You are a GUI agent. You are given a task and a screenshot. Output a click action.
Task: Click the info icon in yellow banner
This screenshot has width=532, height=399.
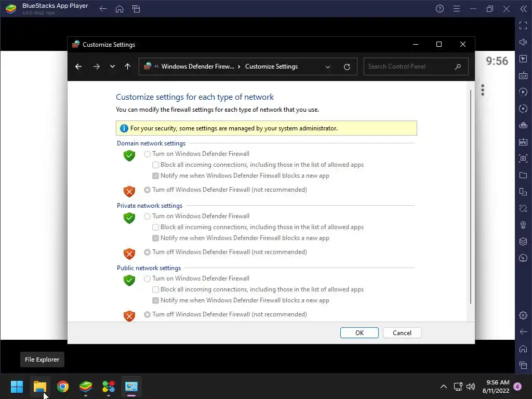[x=124, y=128]
